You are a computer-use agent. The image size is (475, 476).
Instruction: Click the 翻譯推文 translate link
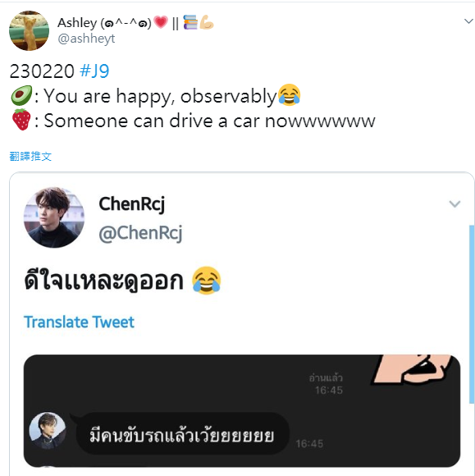tap(30, 156)
